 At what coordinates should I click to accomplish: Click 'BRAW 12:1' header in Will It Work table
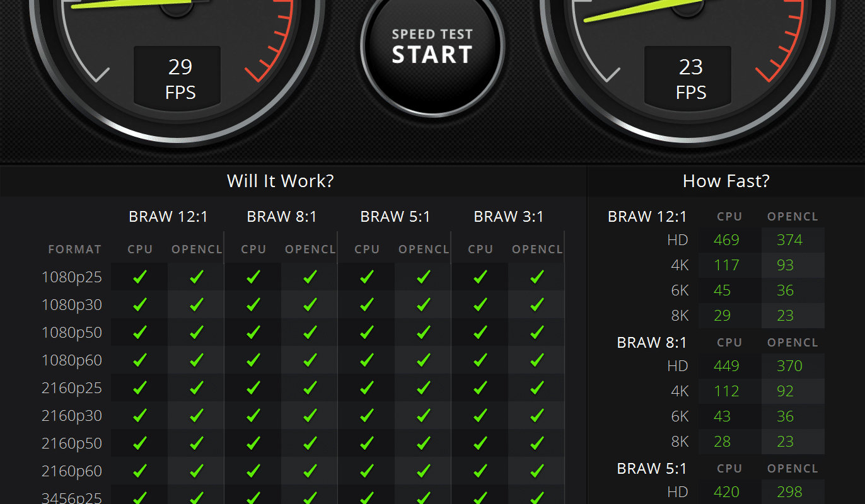[x=168, y=217]
